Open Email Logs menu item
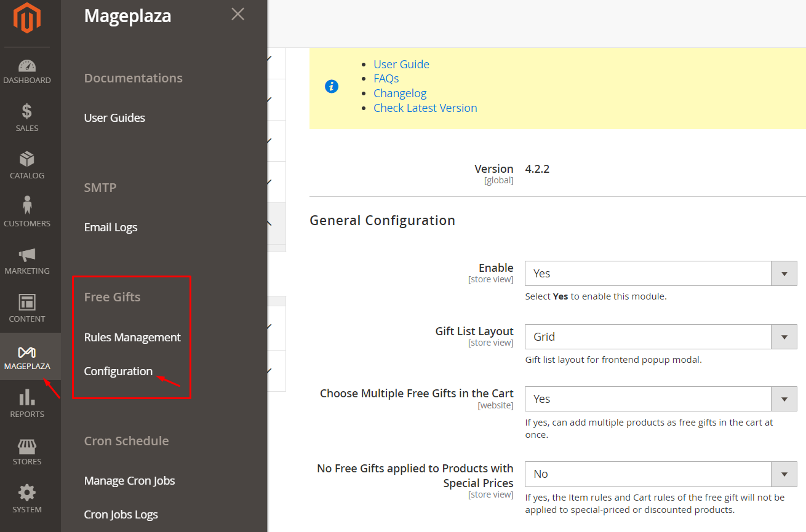806x532 pixels. click(111, 228)
